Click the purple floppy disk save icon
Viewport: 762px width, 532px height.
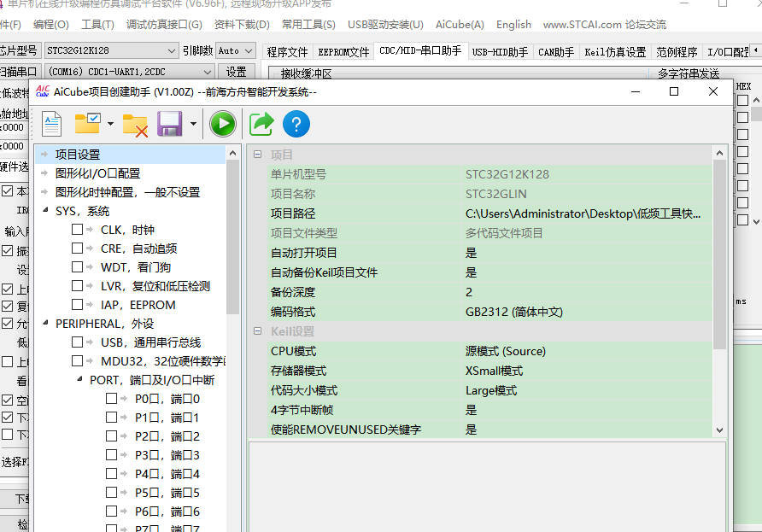[169, 125]
